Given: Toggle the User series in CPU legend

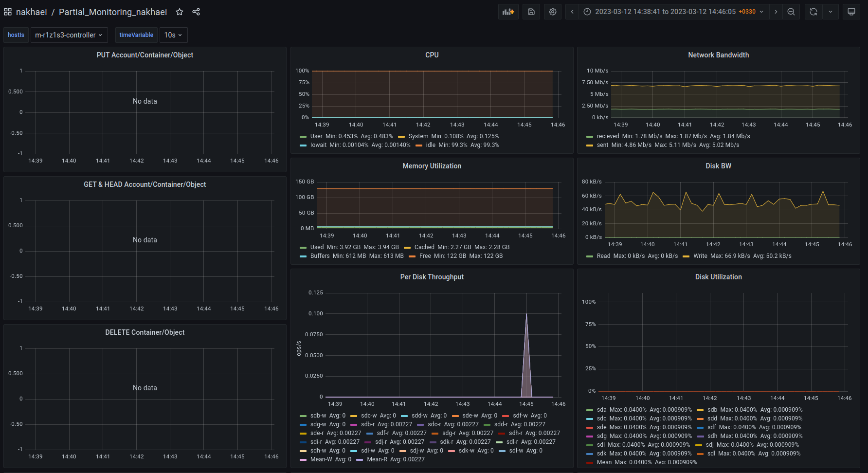Looking at the screenshot, I should (316, 136).
